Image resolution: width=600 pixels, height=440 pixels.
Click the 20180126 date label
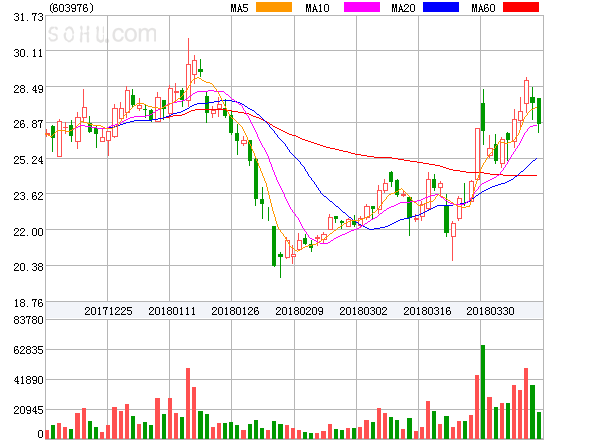tap(235, 311)
